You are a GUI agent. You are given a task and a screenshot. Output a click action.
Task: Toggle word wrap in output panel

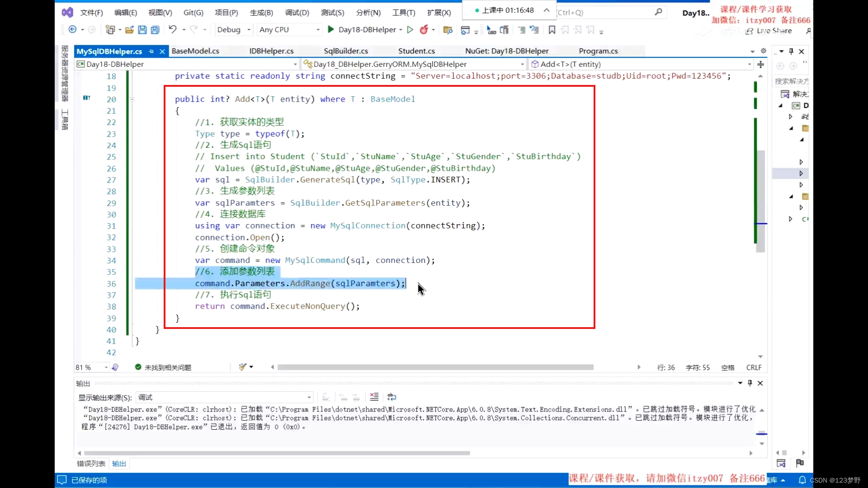click(x=392, y=397)
